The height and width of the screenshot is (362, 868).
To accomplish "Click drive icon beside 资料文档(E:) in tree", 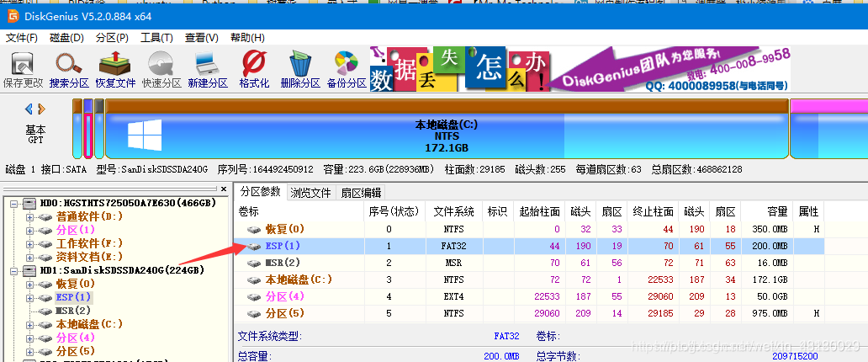I will (46, 258).
